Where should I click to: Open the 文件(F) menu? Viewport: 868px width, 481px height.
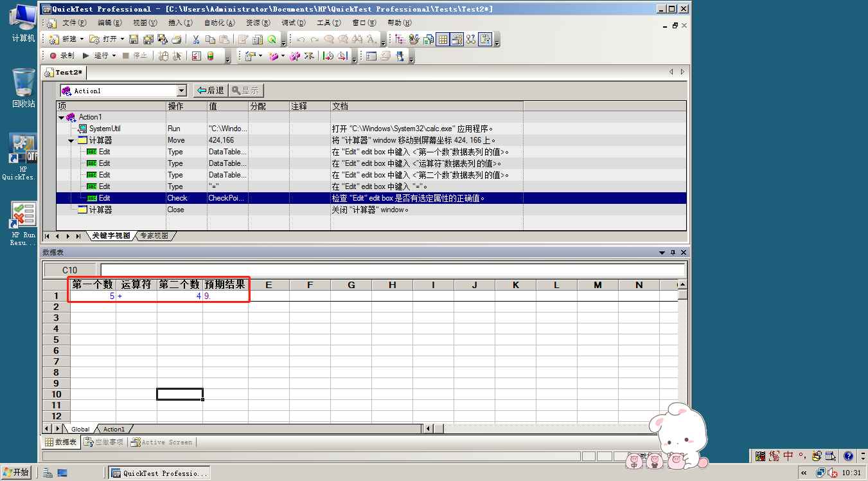coord(74,23)
